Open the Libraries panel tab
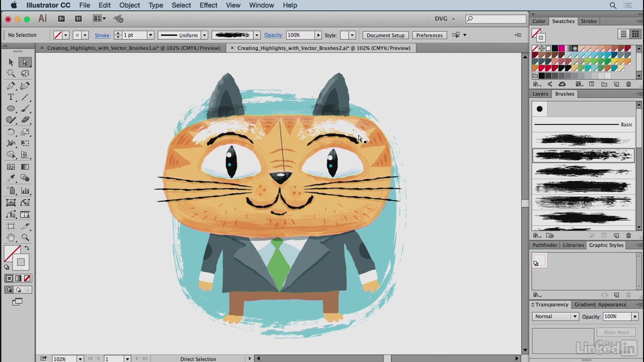The width and height of the screenshot is (644, 362). (x=573, y=245)
